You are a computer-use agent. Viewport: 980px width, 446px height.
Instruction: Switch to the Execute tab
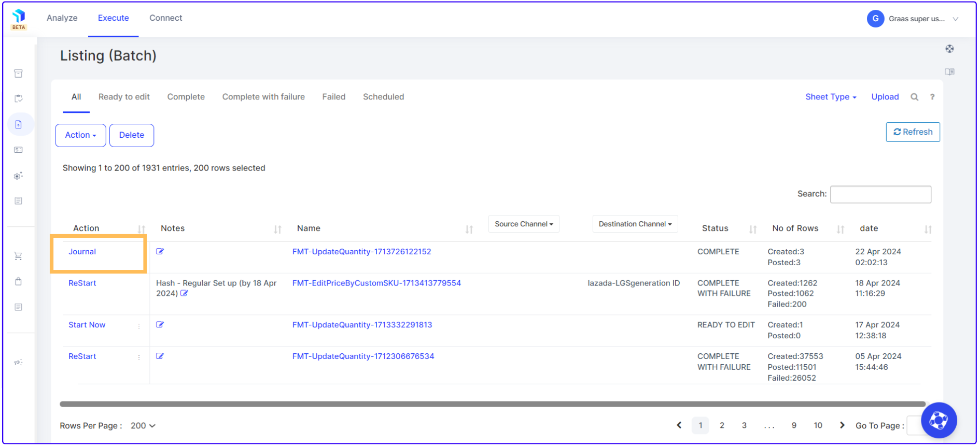(114, 18)
